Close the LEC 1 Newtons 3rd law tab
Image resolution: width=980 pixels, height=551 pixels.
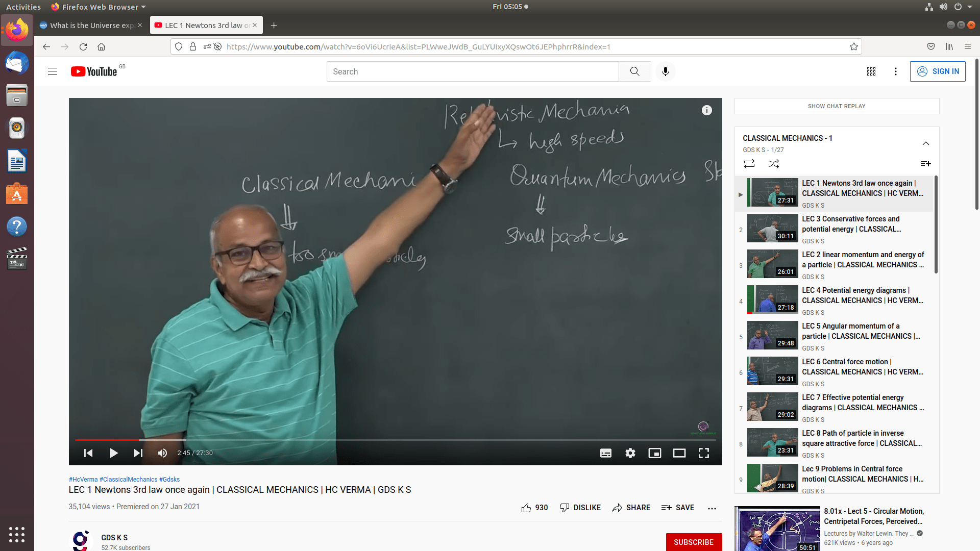point(255,25)
